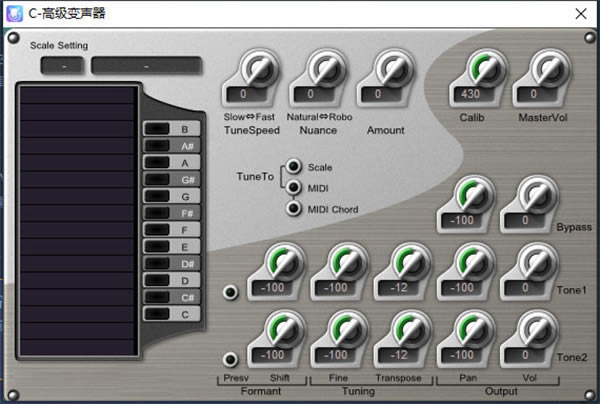Click the dark piano roll display

[77, 220]
